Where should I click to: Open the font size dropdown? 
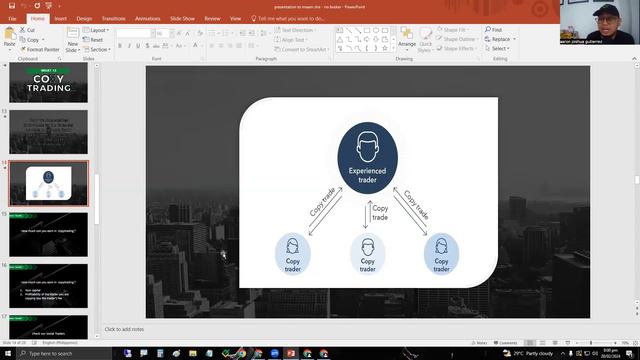pos(172,33)
